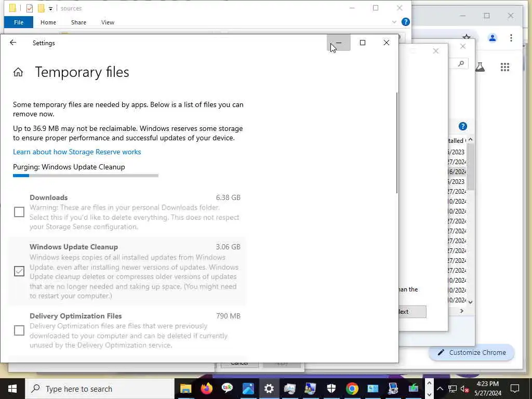This screenshot has width=532, height=399.
Task: Open the green-arrow installer icon on taskbar
Action: click(413, 389)
